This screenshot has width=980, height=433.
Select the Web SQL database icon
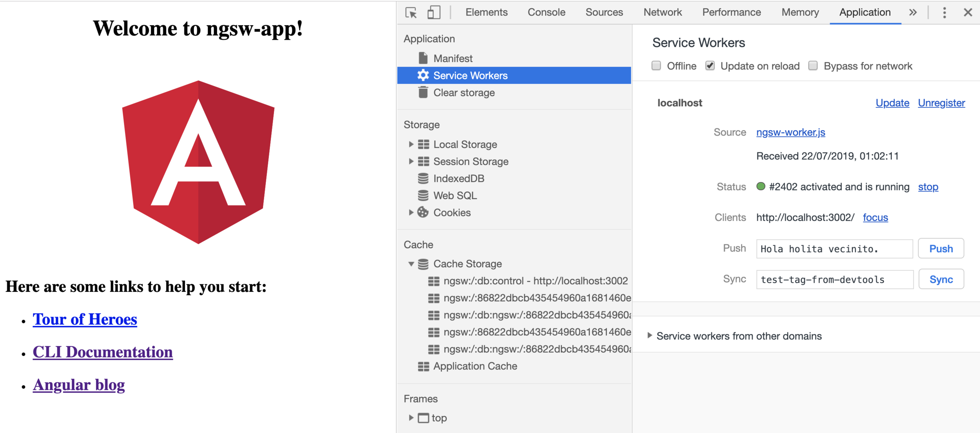(423, 195)
